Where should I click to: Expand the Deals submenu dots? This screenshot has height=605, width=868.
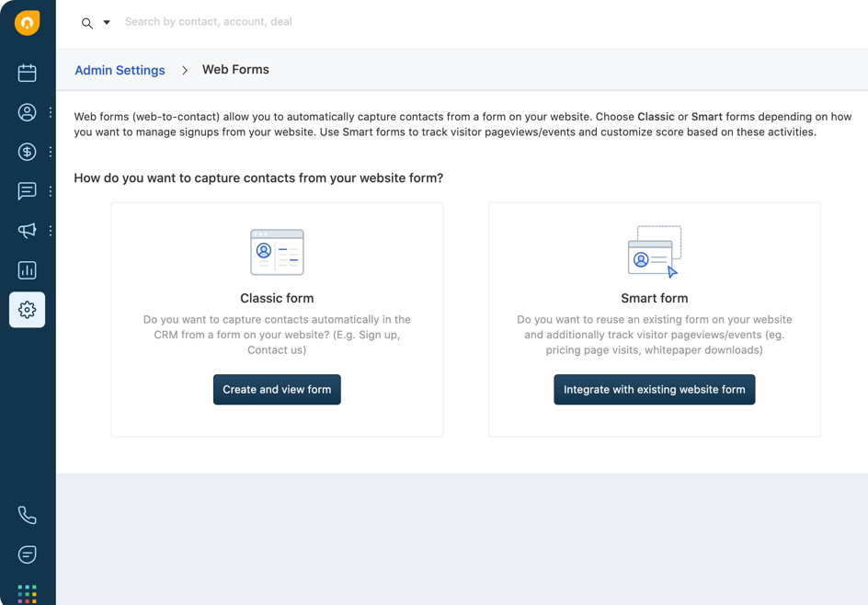pyautogui.click(x=51, y=152)
